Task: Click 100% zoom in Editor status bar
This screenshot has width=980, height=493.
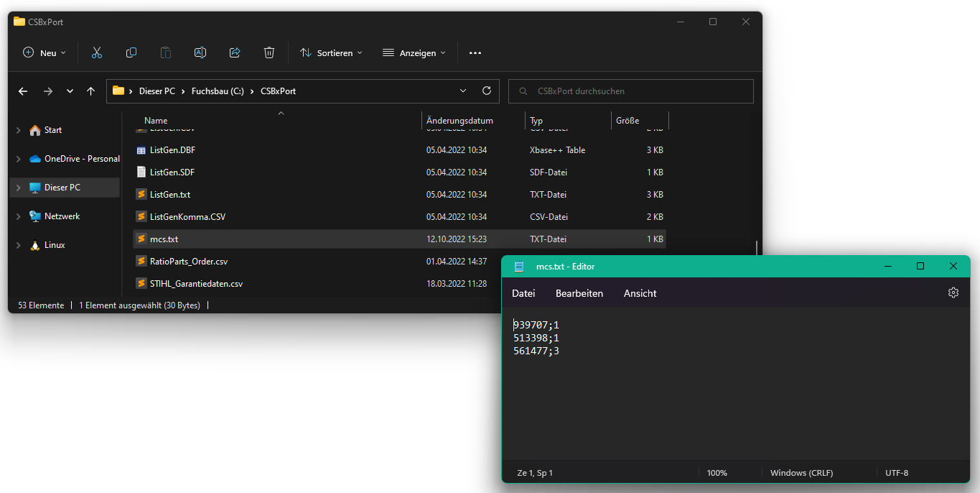Action: [x=717, y=473]
